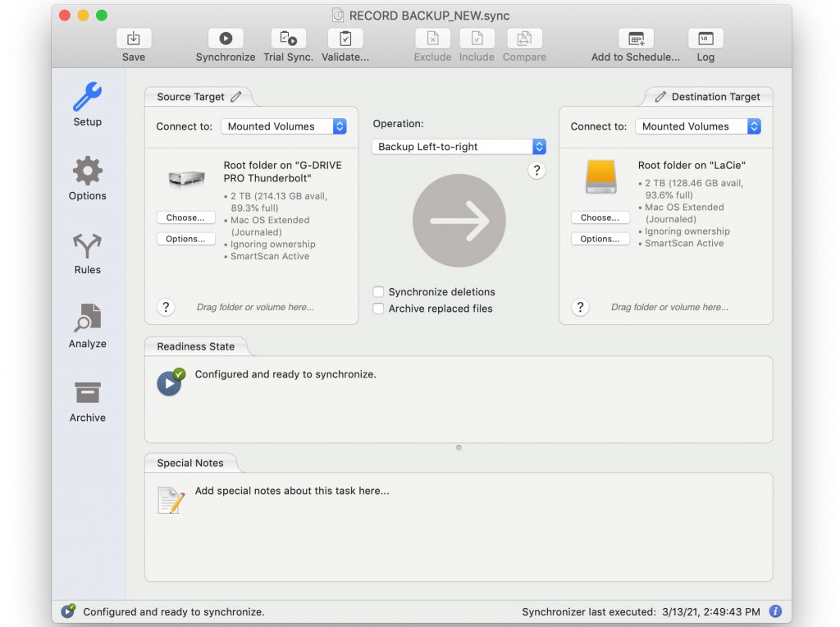The width and height of the screenshot is (840, 627).
Task: Open Options for the LaCie destination
Action: point(600,238)
